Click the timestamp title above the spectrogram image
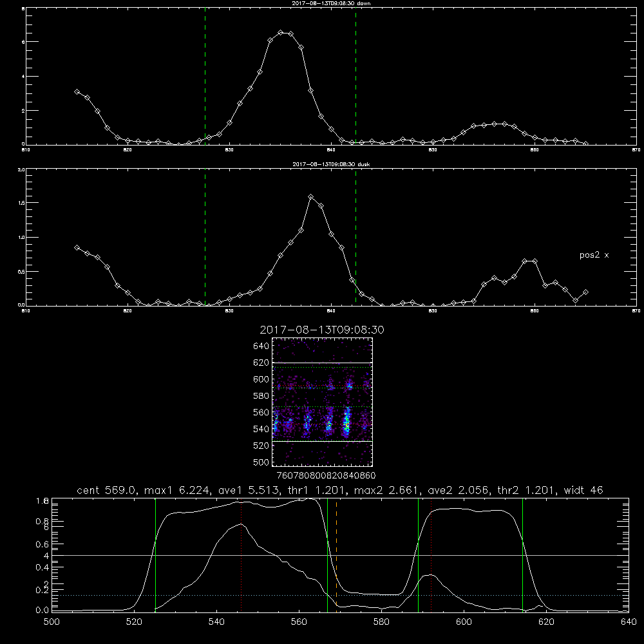The image size is (644, 644). (322, 330)
